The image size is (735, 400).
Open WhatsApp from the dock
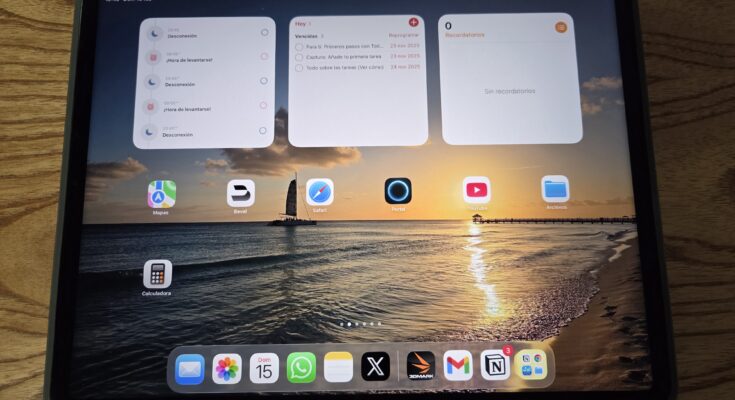301,367
